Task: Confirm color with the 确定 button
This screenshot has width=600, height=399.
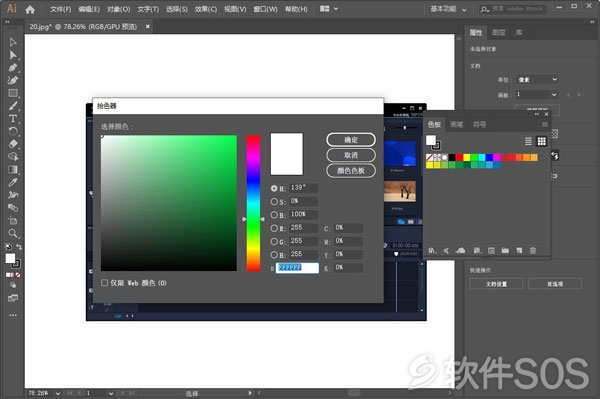Action: 351,140
